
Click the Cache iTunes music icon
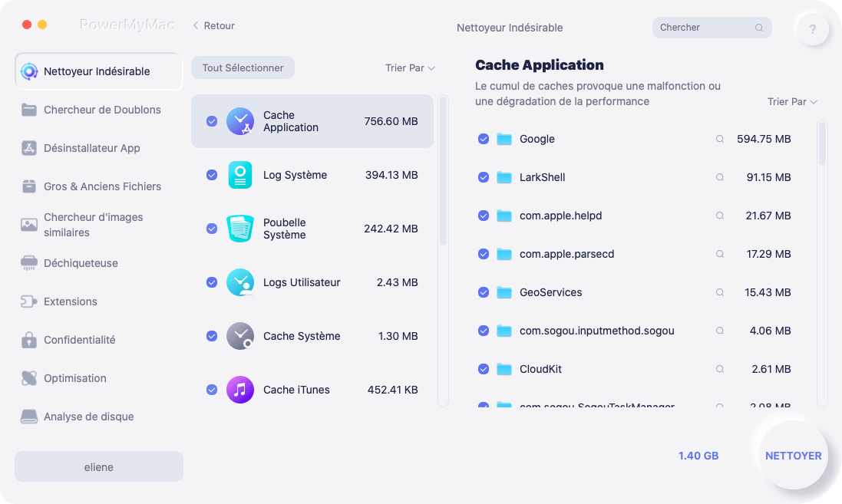[x=240, y=390]
